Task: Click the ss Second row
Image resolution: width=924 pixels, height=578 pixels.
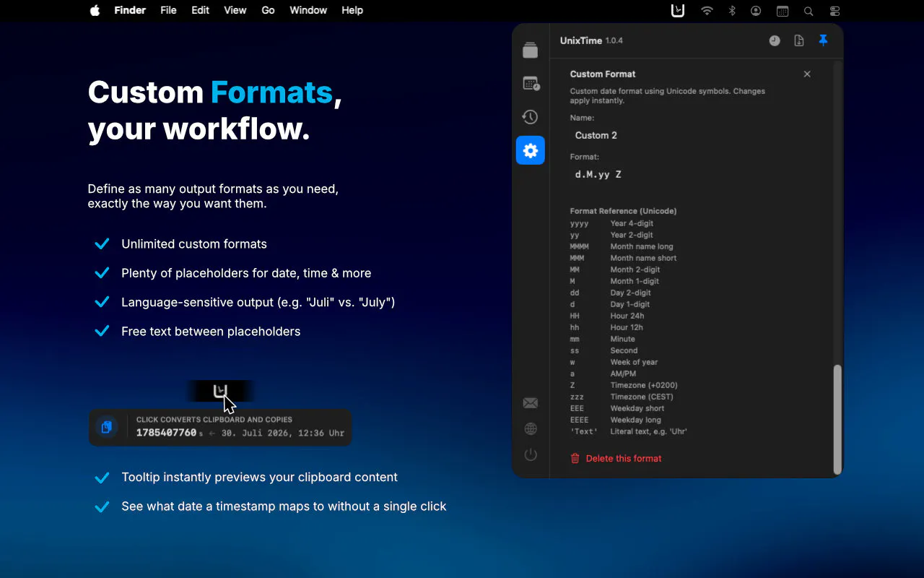Action: (603, 350)
